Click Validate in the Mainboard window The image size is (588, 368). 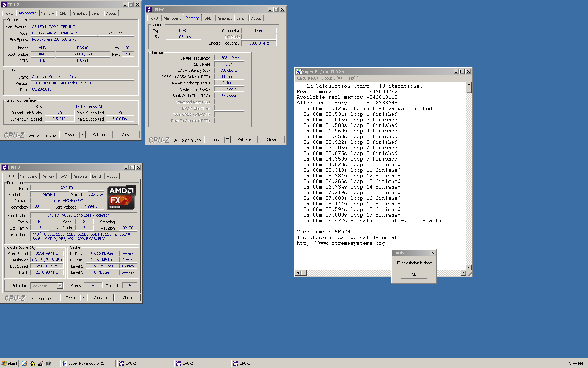tap(99, 135)
